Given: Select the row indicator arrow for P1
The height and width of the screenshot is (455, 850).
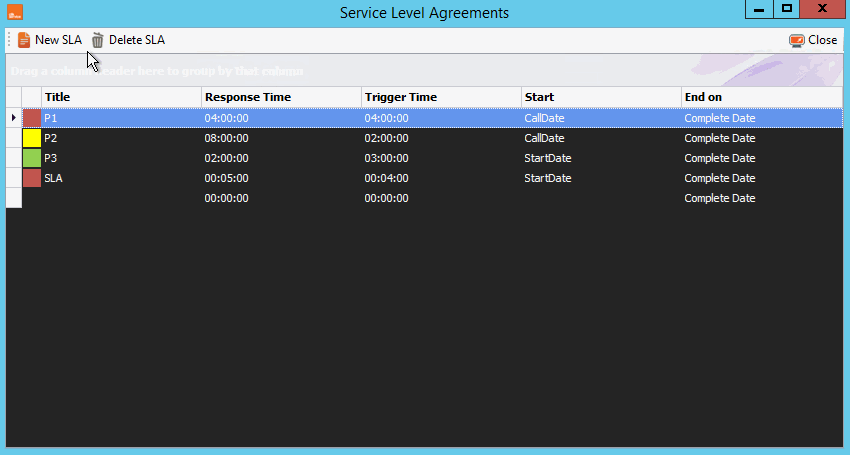Looking at the screenshot, I should (14, 118).
